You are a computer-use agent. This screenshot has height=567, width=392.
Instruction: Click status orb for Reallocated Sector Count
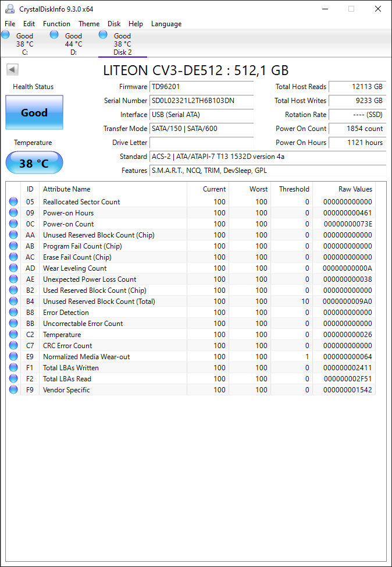point(13,201)
